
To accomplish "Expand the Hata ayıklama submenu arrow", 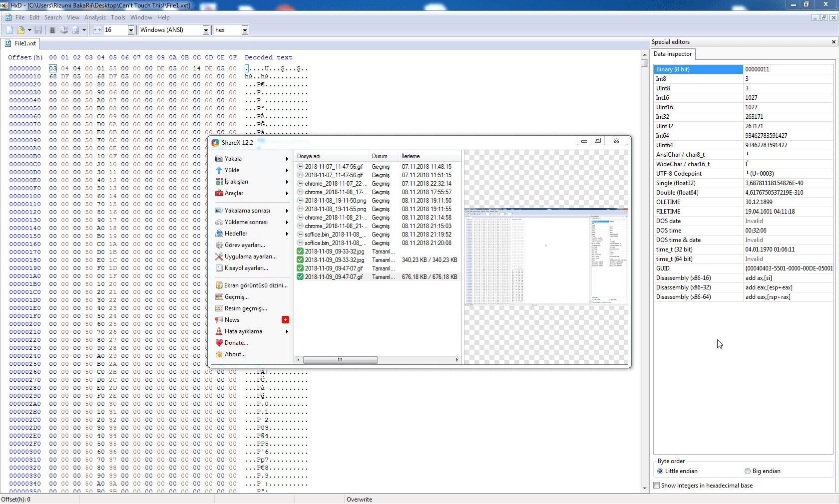I will point(287,331).
